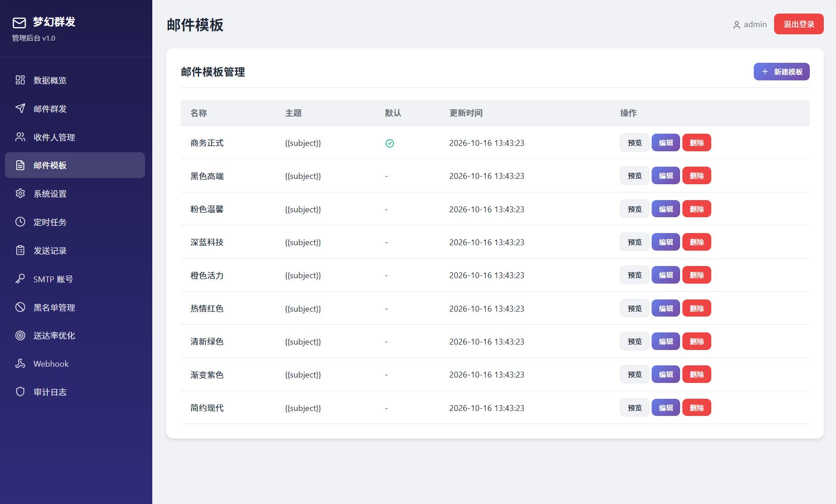Open 系统设置 menu item
This screenshot has width=836, height=504.
[75, 193]
